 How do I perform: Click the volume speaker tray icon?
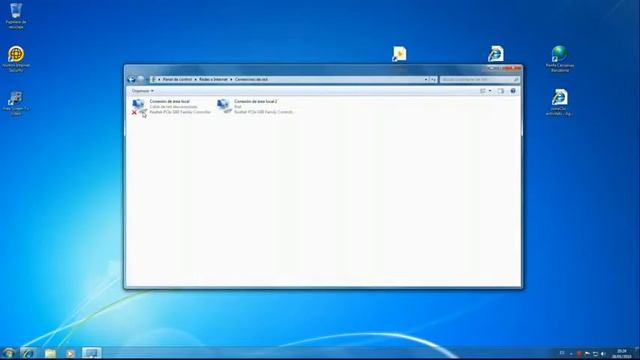(x=603, y=353)
